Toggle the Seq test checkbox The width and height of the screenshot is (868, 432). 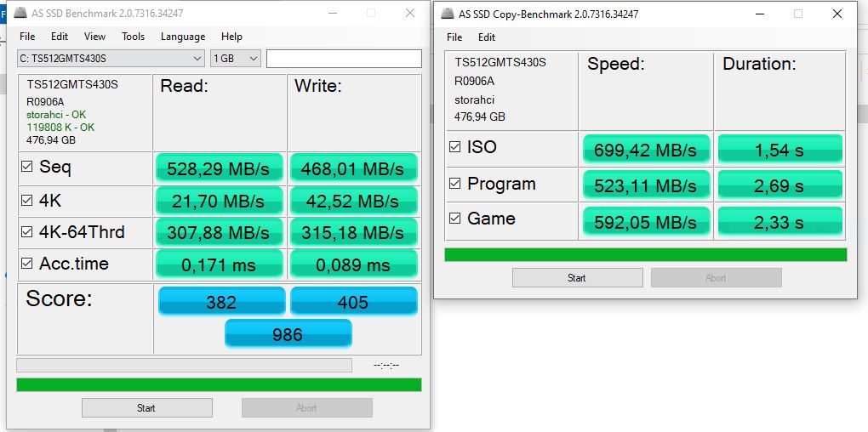[26, 166]
